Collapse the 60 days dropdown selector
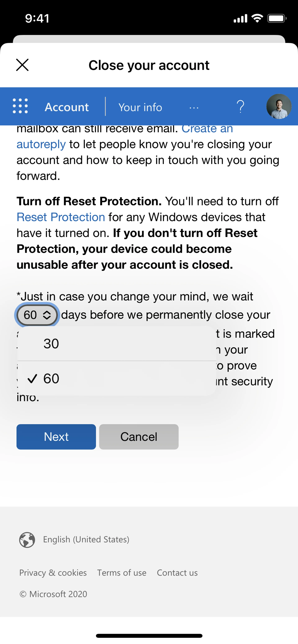Image resolution: width=298 pixels, height=644 pixels. [37, 315]
